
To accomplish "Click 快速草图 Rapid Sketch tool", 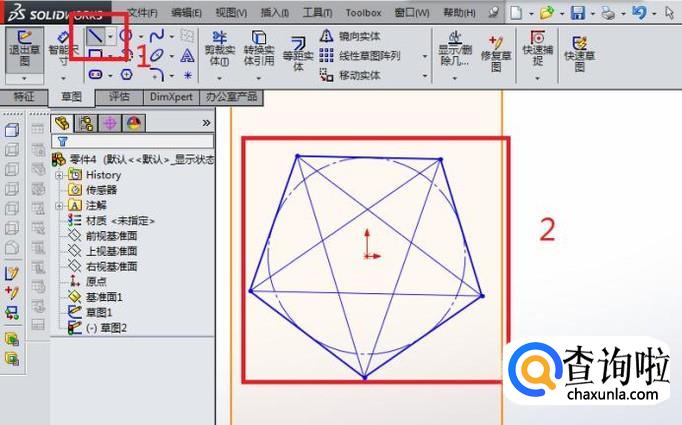I will (579, 54).
